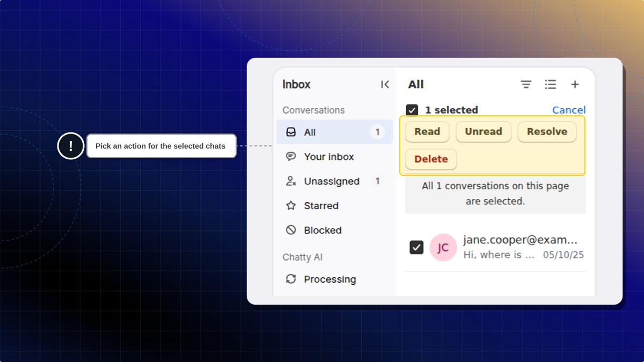Click the refresh icon beside Processing

(x=291, y=279)
